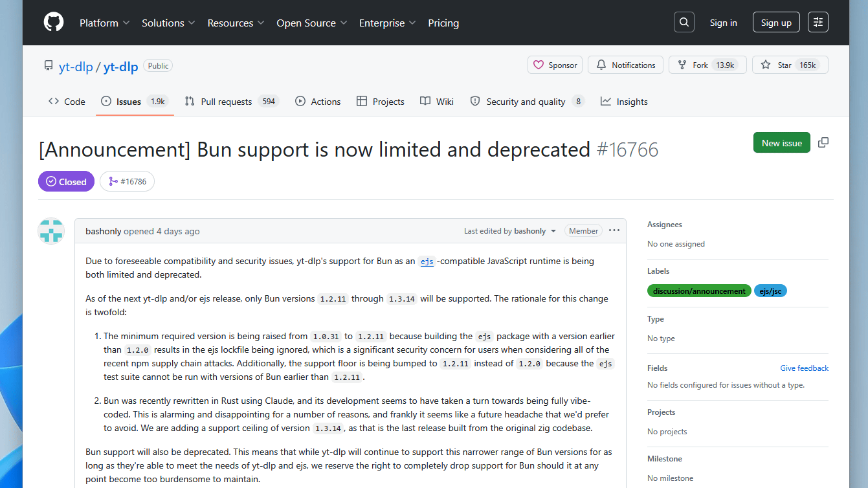Open the Wiki tab

pyautogui.click(x=437, y=102)
